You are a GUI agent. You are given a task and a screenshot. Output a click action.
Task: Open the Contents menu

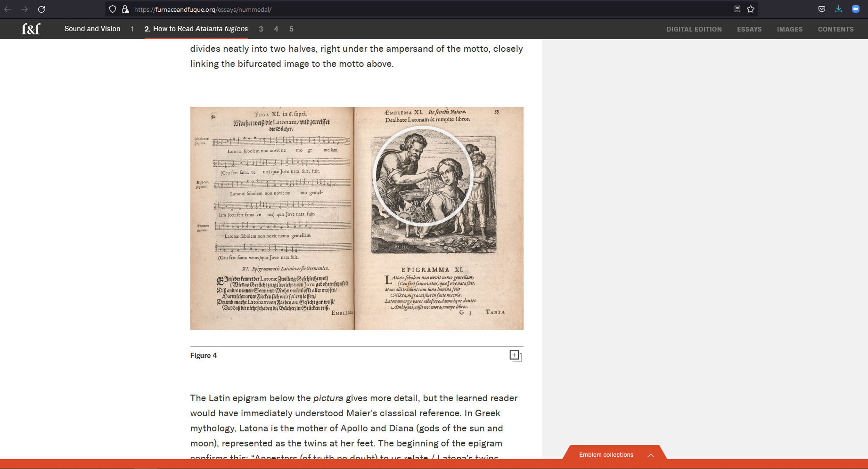pos(835,29)
